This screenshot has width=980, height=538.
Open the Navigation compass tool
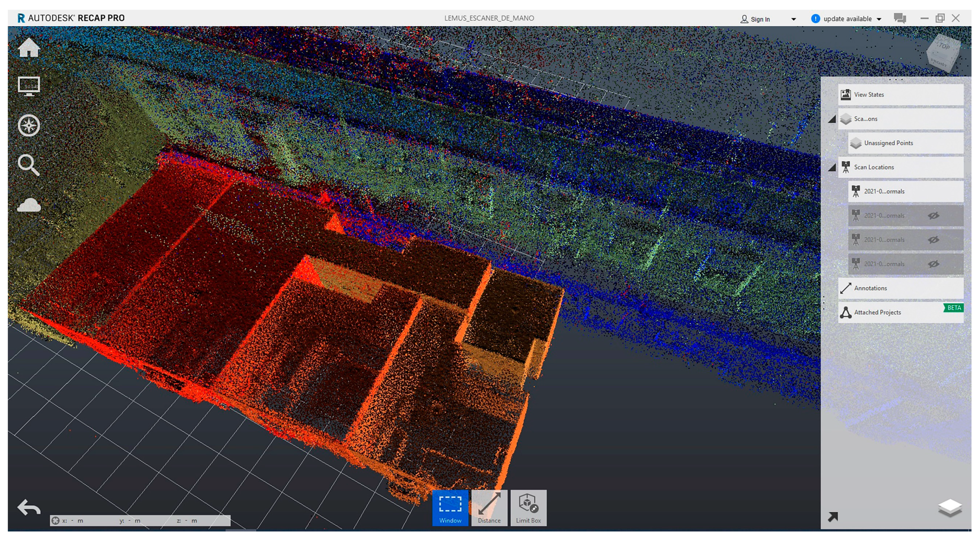point(29,125)
